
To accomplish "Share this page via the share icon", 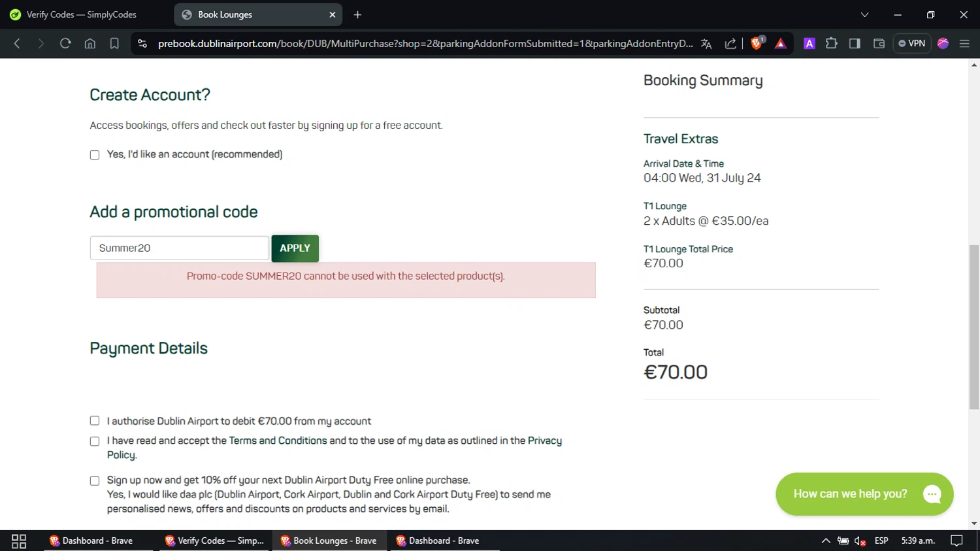I will click(x=730, y=44).
